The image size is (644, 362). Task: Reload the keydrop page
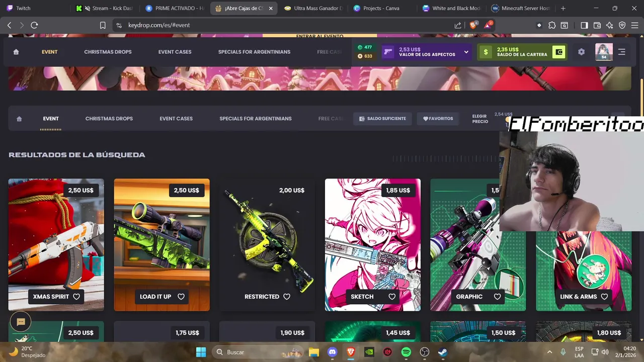tap(34, 25)
